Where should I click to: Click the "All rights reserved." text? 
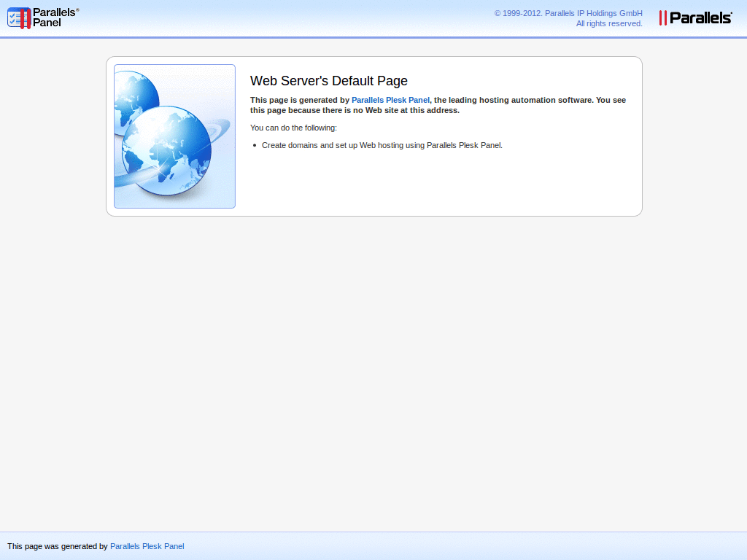[x=609, y=23]
